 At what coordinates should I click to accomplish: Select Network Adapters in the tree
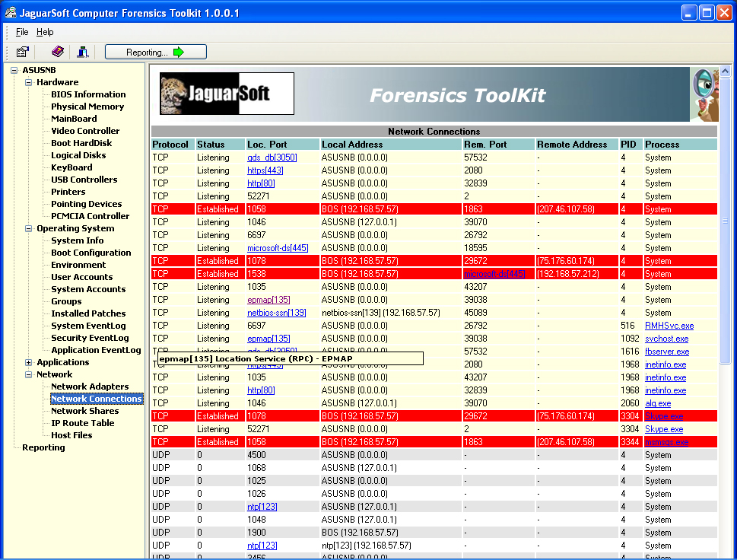pyautogui.click(x=90, y=387)
